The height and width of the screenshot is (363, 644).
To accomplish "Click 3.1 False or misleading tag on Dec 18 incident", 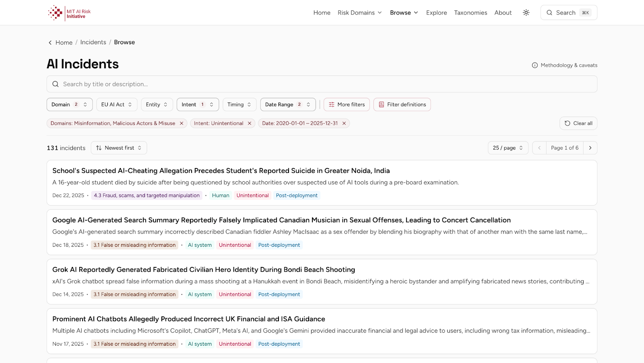I will click(x=134, y=245).
